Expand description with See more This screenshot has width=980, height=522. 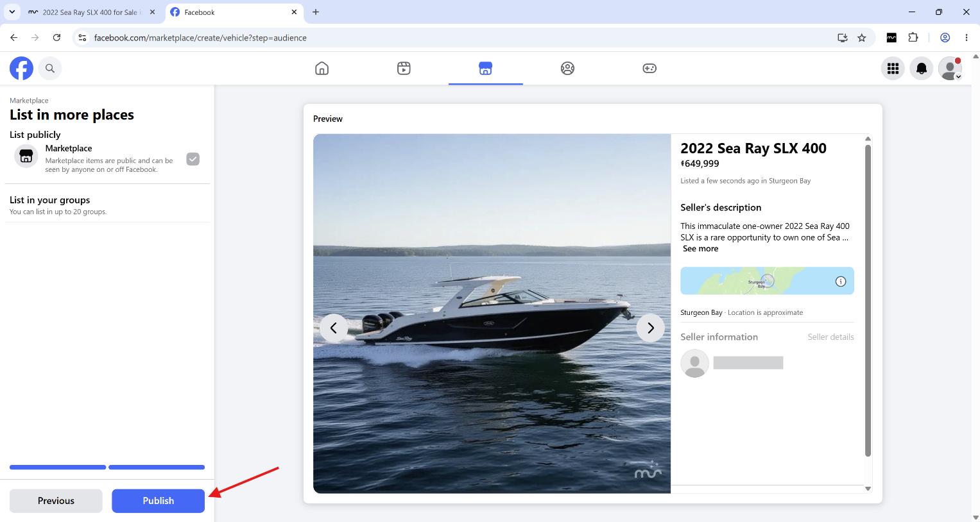[700, 249]
